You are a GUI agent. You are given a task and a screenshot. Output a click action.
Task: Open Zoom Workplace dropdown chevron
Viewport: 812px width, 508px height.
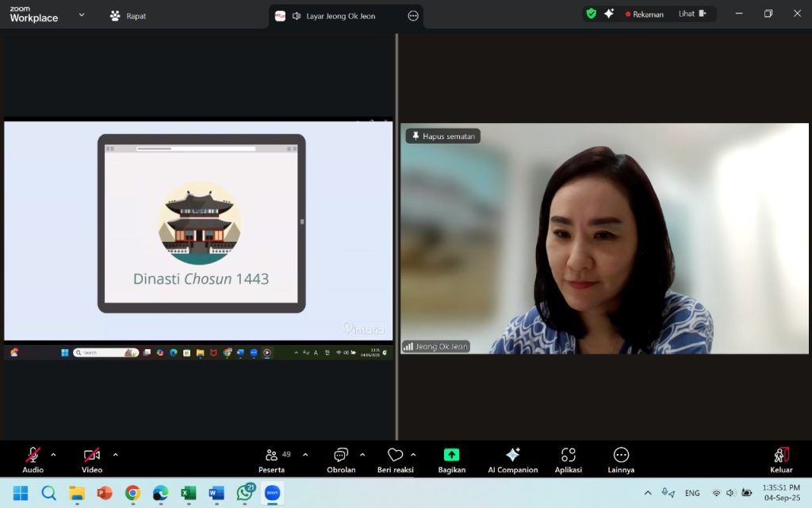82,15
